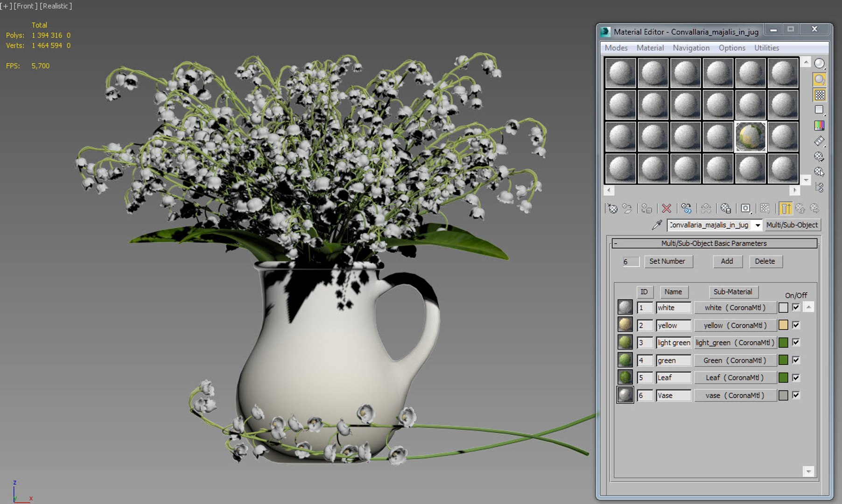Open the Modes menu
Viewport: 842px width, 504px height.
616,48
